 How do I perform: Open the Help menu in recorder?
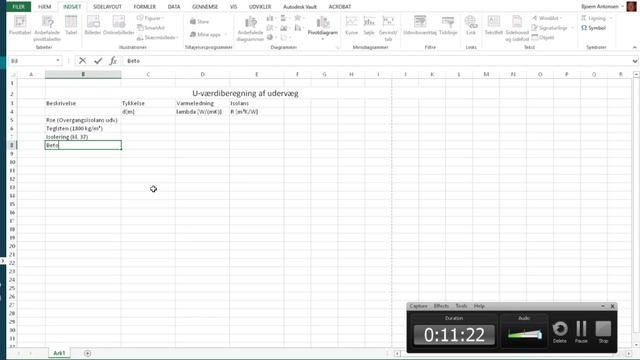point(479,306)
